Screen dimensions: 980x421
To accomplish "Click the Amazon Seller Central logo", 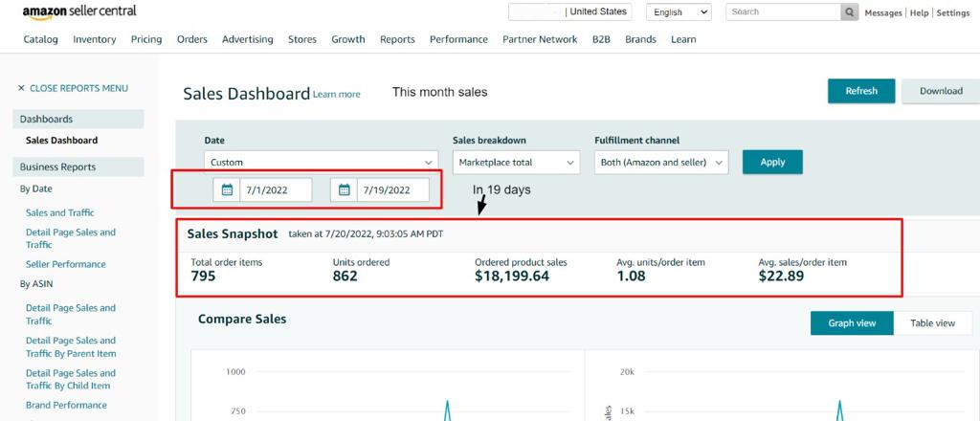I will (x=79, y=12).
